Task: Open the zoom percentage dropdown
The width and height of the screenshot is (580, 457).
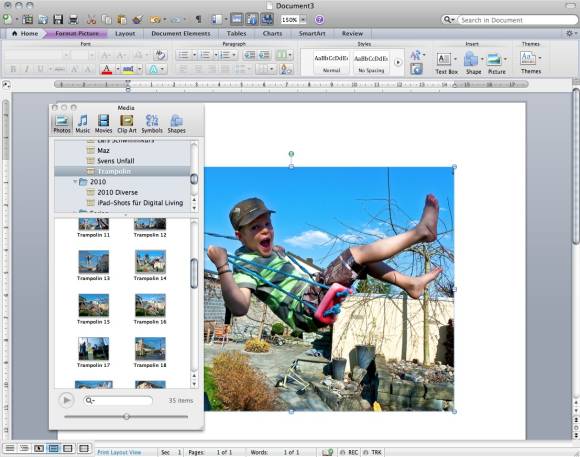Action: coord(303,20)
